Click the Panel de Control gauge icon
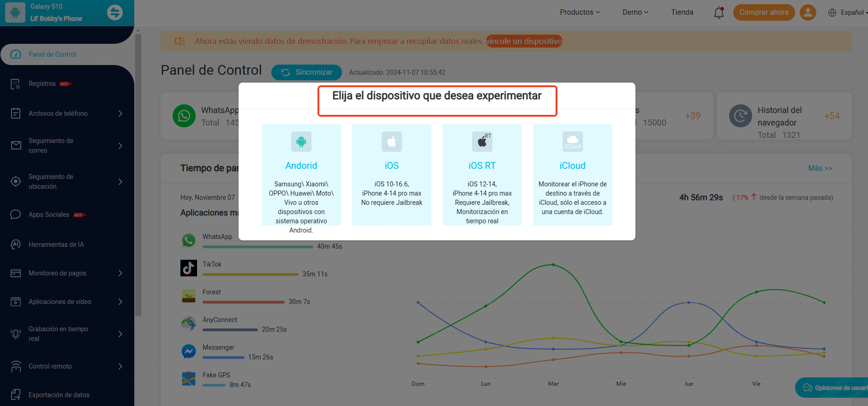This screenshot has height=406, width=868. coord(16,54)
